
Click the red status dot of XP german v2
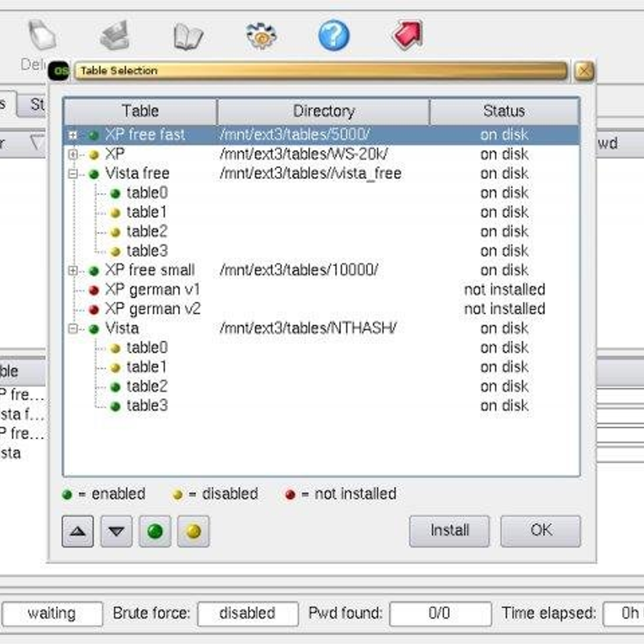point(94,310)
